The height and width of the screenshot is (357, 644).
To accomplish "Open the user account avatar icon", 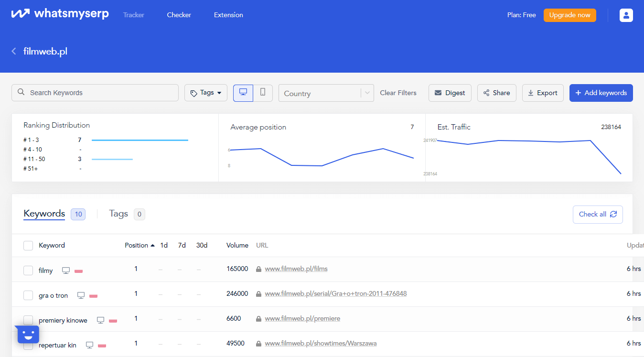I will (626, 15).
